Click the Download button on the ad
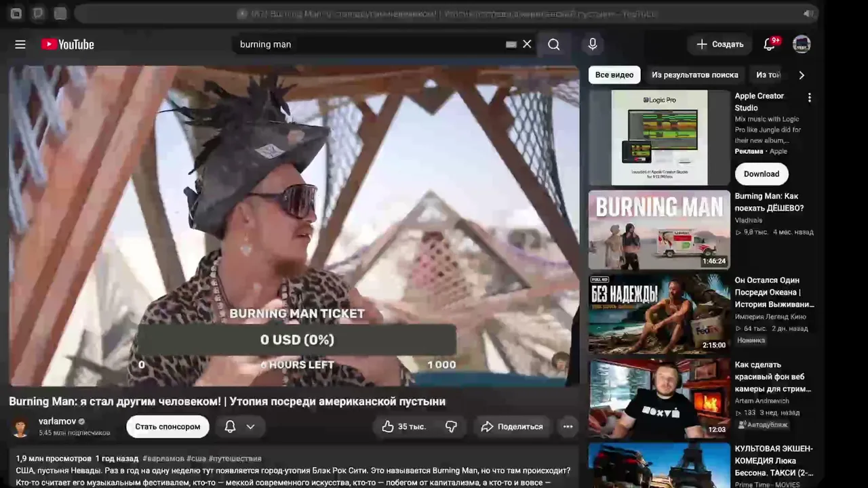The image size is (868, 488). coord(762,174)
